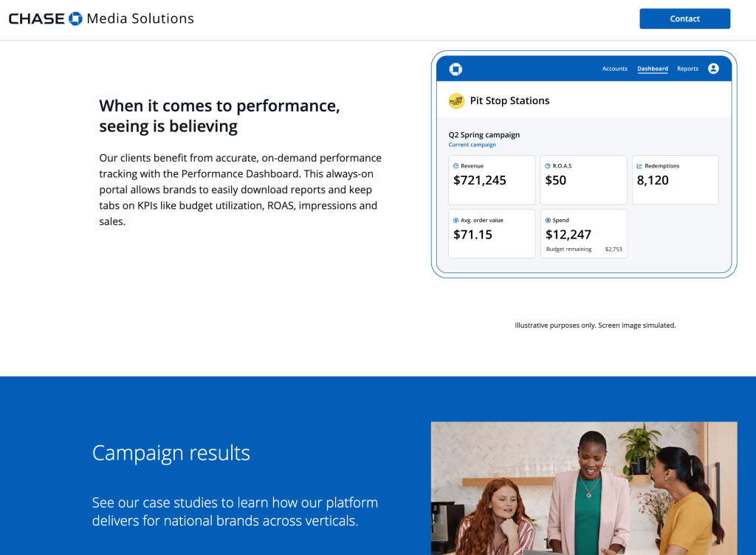Click the Budget remaining row

pos(583,249)
